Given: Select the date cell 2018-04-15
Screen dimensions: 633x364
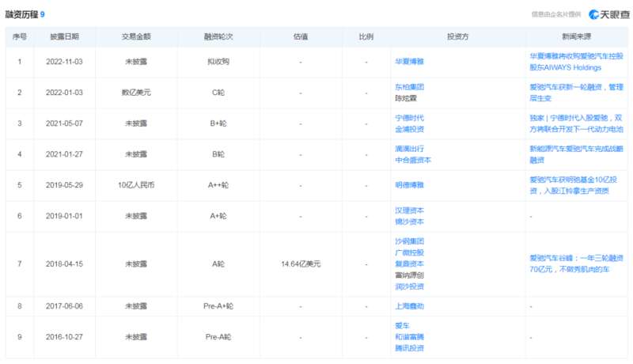Looking at the screenshot, I should (x=64, y=264).
